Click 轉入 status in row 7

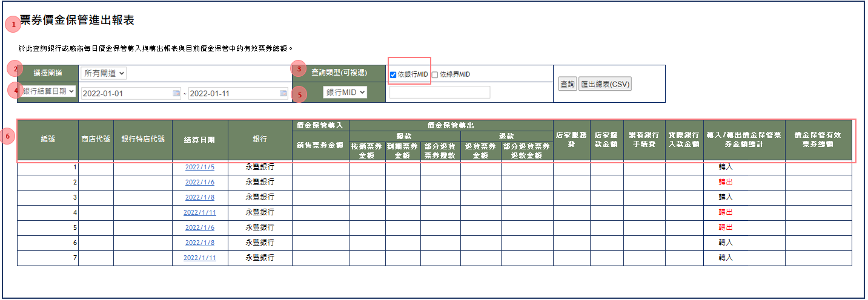(726, 258)
